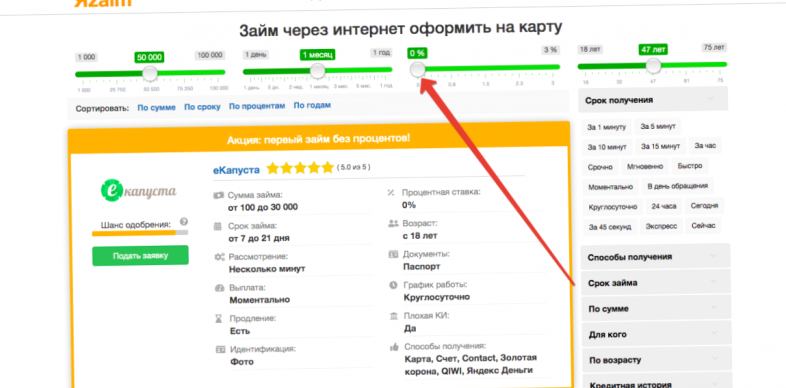
Task: Select the За 45 секунд filter tag
Action: click(x=610, y=227)
